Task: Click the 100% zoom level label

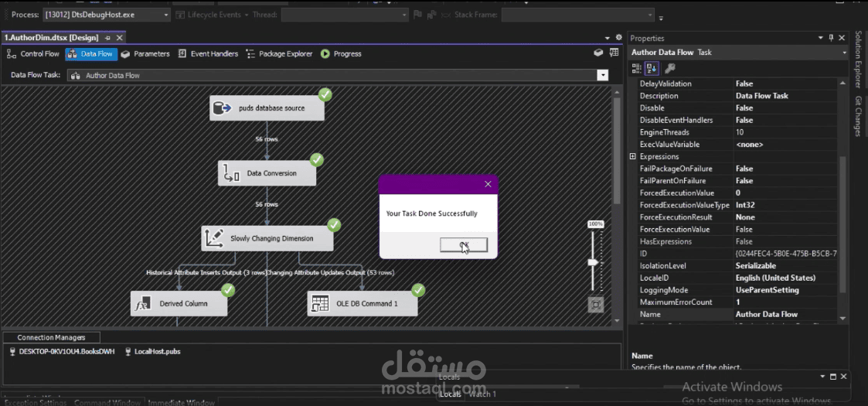Action: [596, 223]
